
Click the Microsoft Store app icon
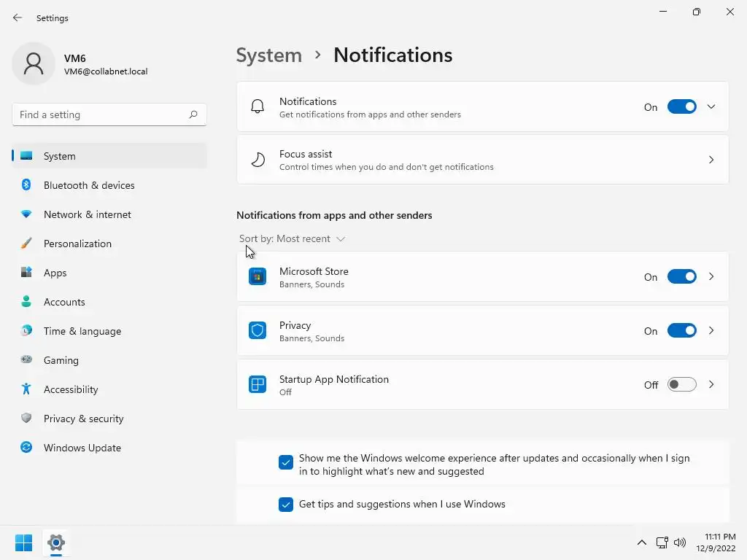point(258,276)
